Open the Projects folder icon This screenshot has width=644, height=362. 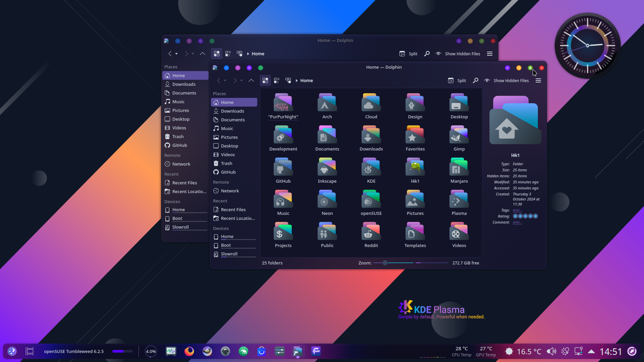click(x=283, y=232)
